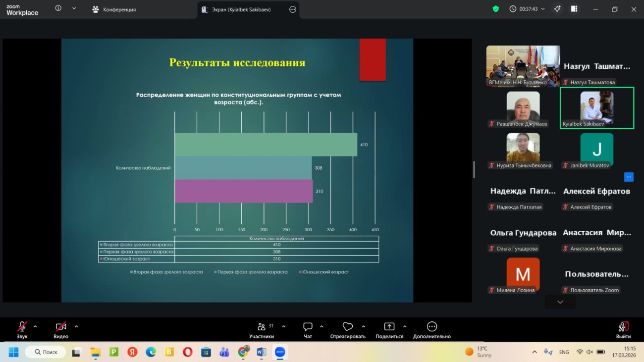Viewport: 644px width, 362px height.
Task: Launch Microsoft Word from the taskbar
Action: (261, 352)
